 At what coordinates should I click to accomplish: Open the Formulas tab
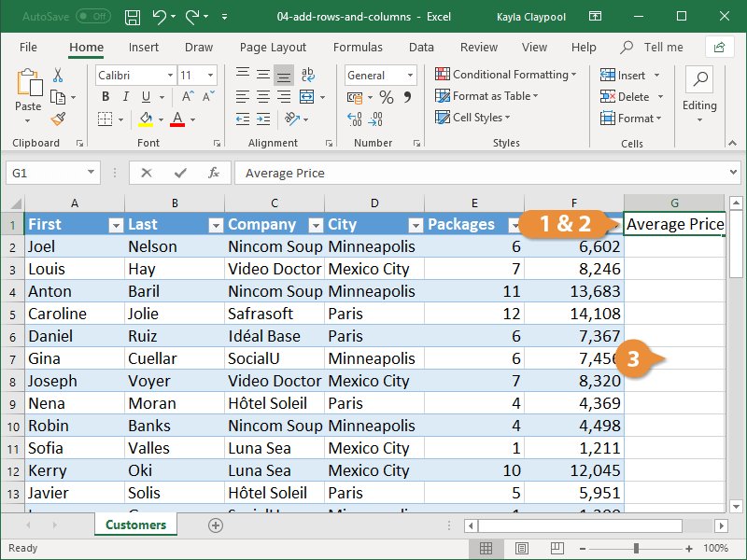pyautogui.click(x=358, y=48)
